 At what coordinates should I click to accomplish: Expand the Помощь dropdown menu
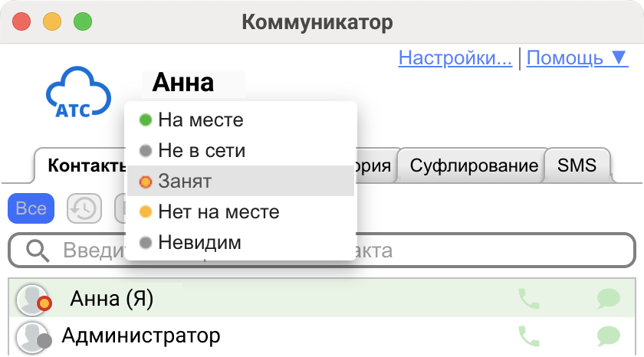tap(577, 57)
